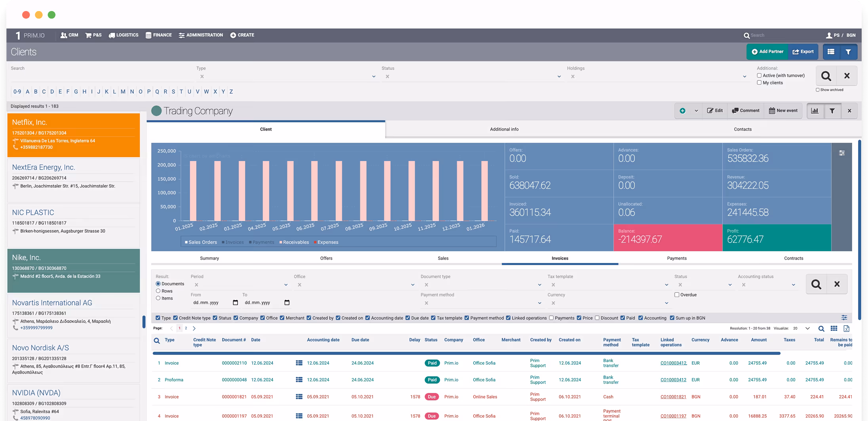
Task: Expand the Visualize count dropdown arrow
Action: pyautogui.click(x=807, y=328)
